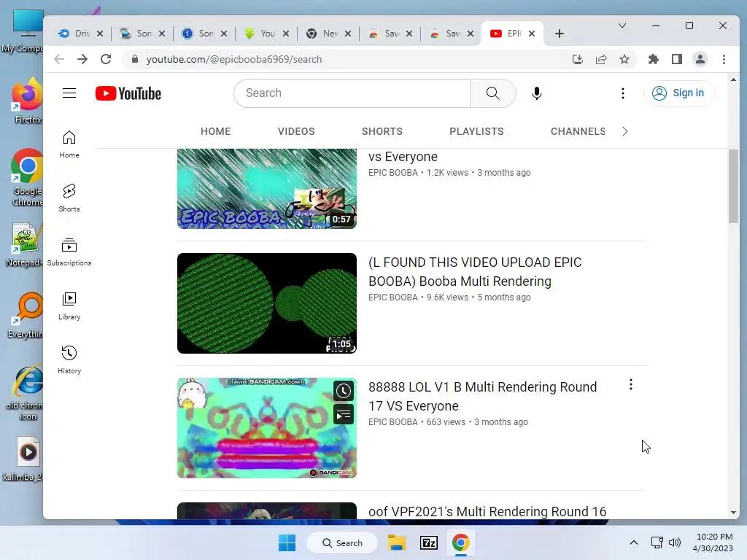Viewport: 747px width, 560px height.
Task: Open Library in the sidebar
Action: point(69,306)
